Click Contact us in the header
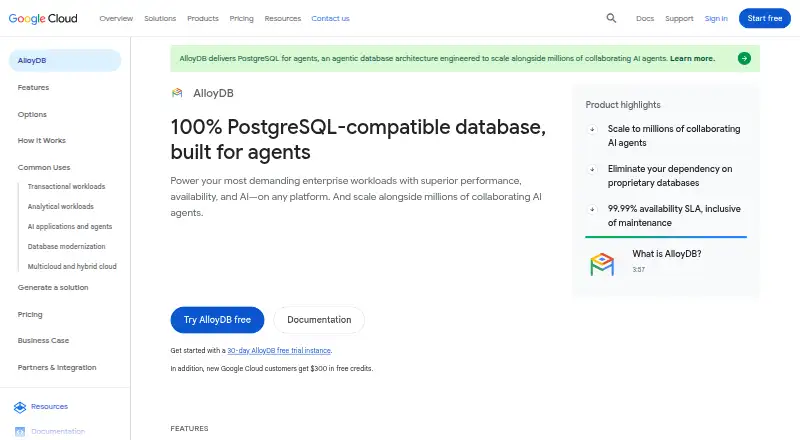This screenshot has height=440, width=800. pyautogui.click(x=330, y=18)
